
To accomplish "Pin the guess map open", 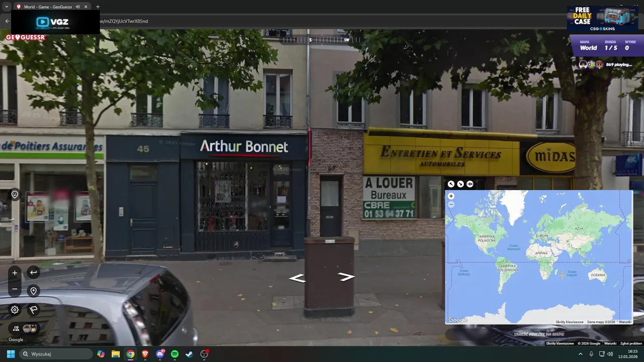I will [470, 184].
